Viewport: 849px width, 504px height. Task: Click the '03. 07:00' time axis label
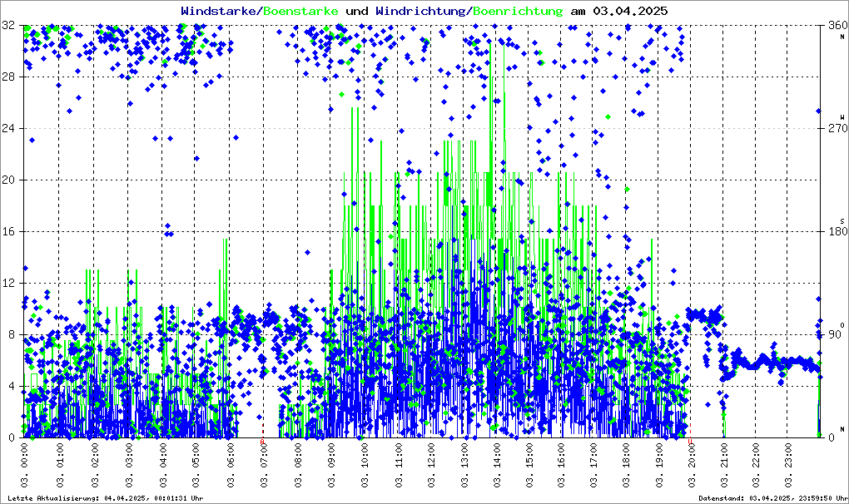tap(264, 465)
